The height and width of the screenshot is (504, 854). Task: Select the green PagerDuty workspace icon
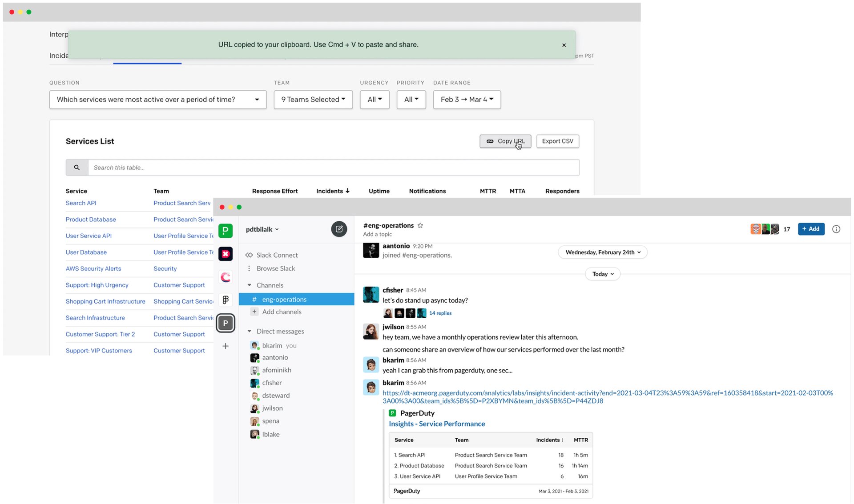pos(226,231)
